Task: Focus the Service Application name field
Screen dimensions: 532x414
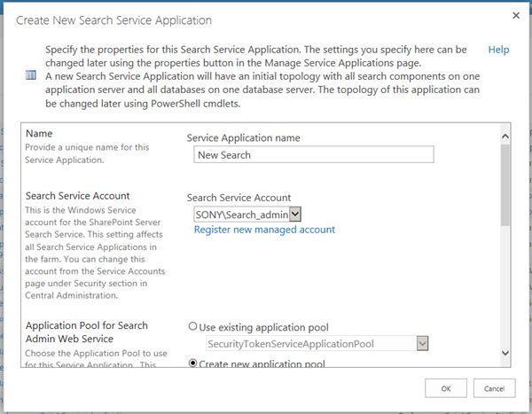Action: click(x=314, y=155)
